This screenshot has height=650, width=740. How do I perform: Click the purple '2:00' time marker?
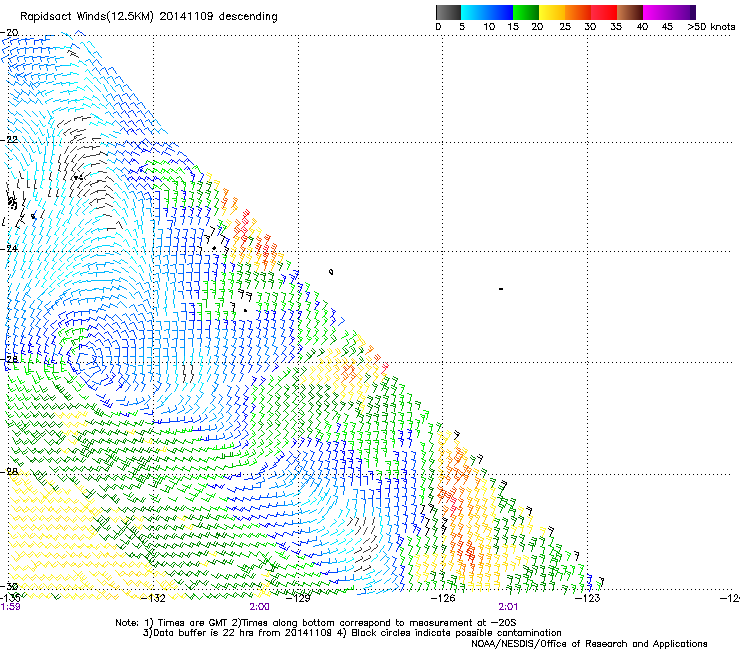point(260,607)
